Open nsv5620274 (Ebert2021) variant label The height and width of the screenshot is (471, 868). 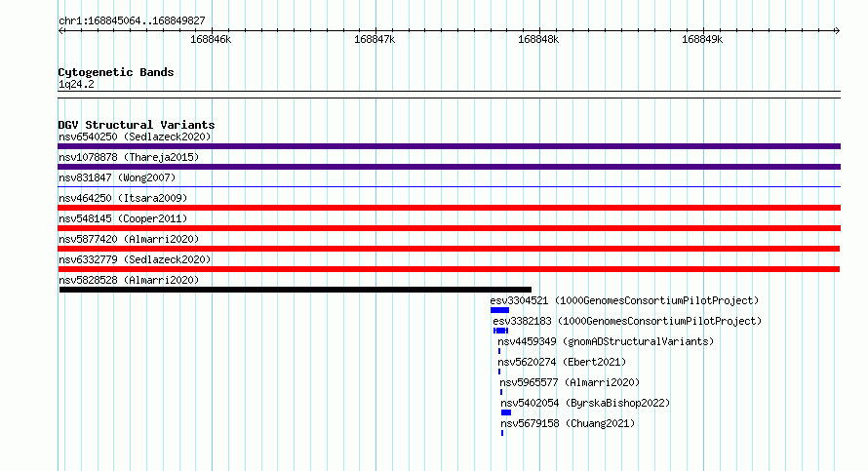(562, 362)
